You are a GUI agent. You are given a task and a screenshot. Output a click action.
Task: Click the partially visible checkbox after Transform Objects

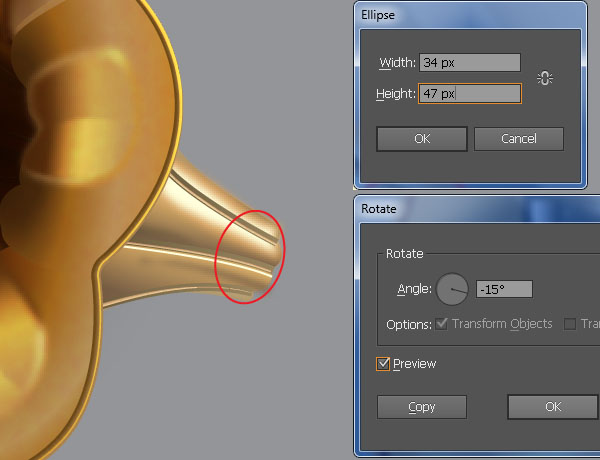click(570, 324)
